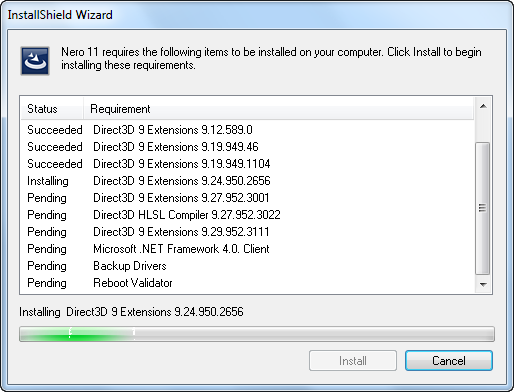Click the scrollbar up arrow
Screen dimensions: 514x392
click(483, 107)
